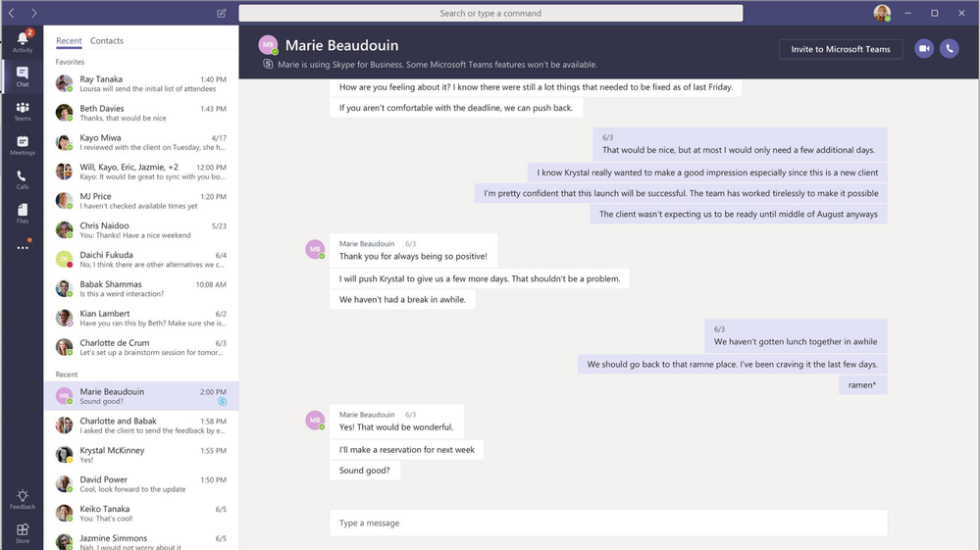The image size is (980, 550).
Task: Click the search or command box
Action: click(x=490, y=14)
